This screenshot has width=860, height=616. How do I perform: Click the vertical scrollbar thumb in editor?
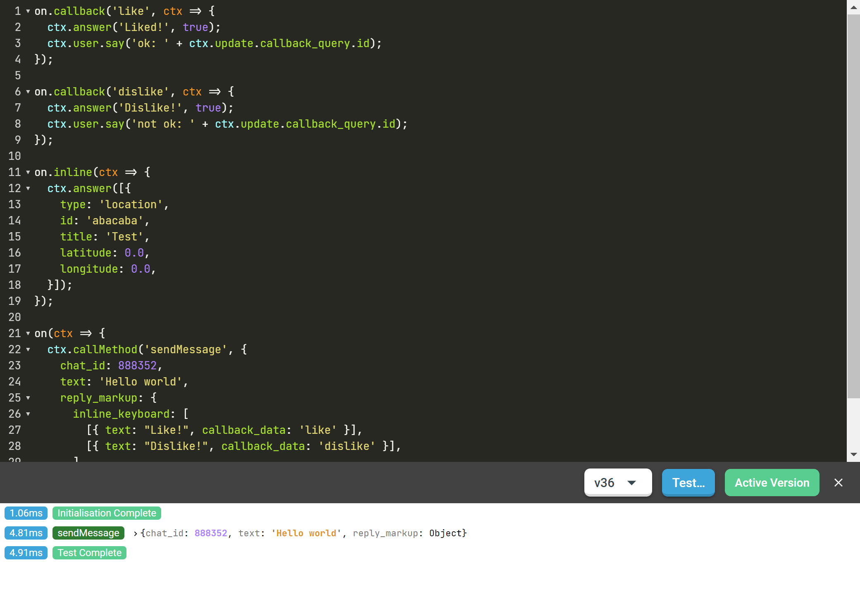coord(853,207)
